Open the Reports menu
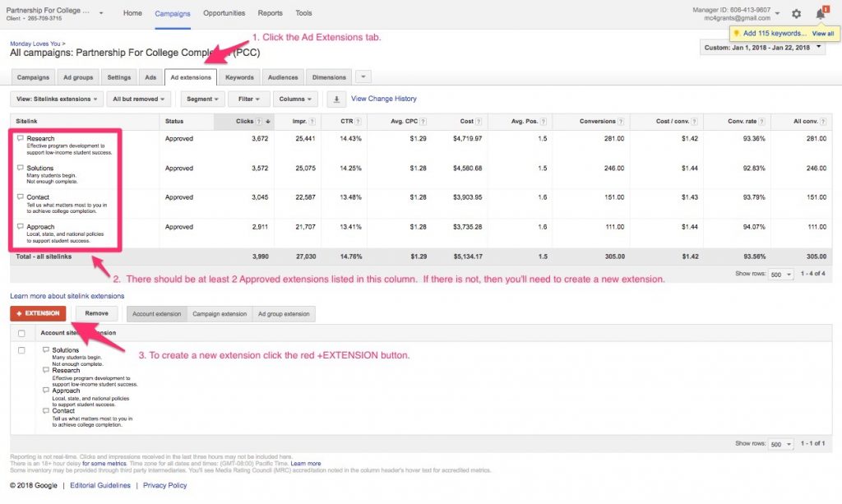The height and width of the screenshot is (504, 842). coord(270,13)
